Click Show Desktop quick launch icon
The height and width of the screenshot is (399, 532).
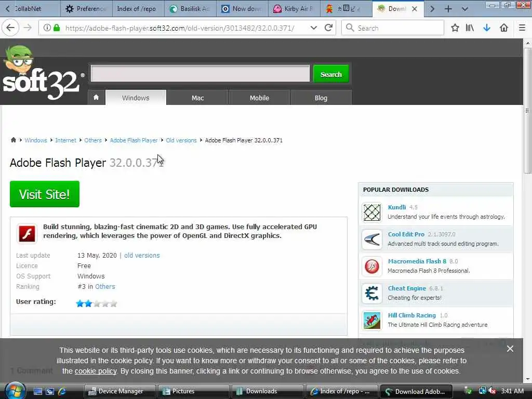37,392
